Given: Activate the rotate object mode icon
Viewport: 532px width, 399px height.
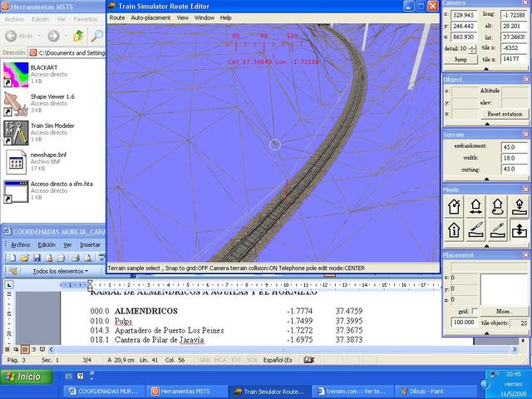Looking at the screenshot, I should tap(497, 207).
